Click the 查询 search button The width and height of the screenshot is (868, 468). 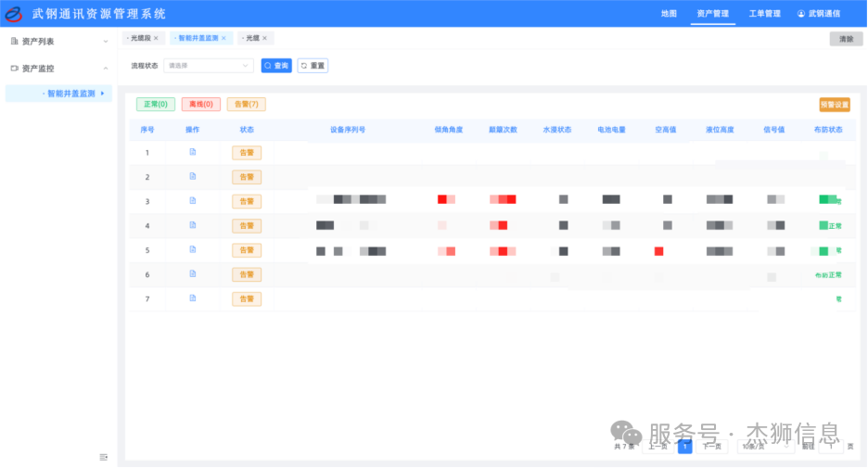pyautogui.click(x=276, y=66)
